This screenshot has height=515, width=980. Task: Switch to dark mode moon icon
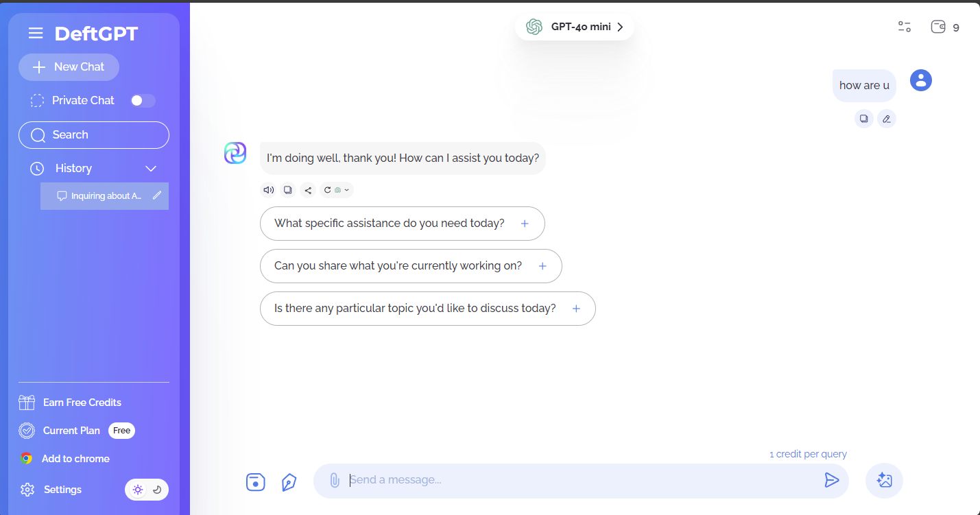click(157, 490)
